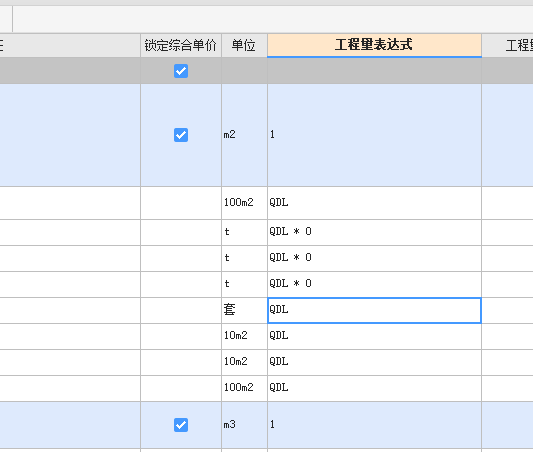The width and height of the screenshot is (533, 452).
Task: Select QDL expression in first 10m2 row
Action: (x=374, y=336)
